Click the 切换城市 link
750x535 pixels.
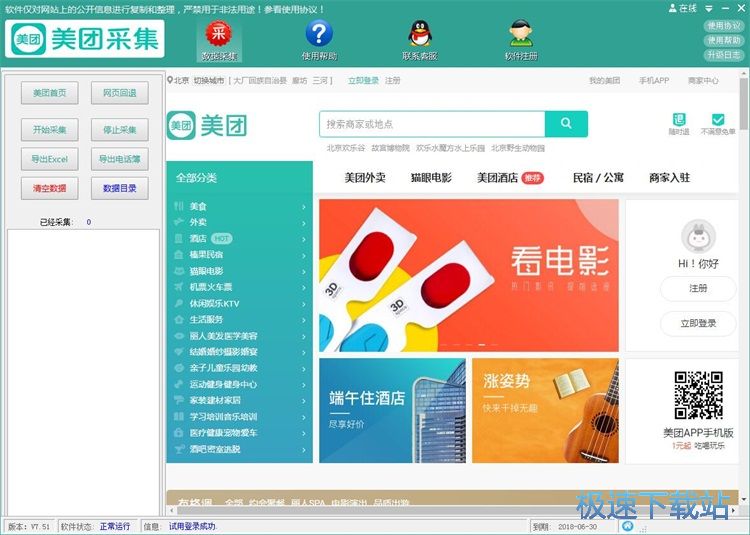(x=209, y=80)
